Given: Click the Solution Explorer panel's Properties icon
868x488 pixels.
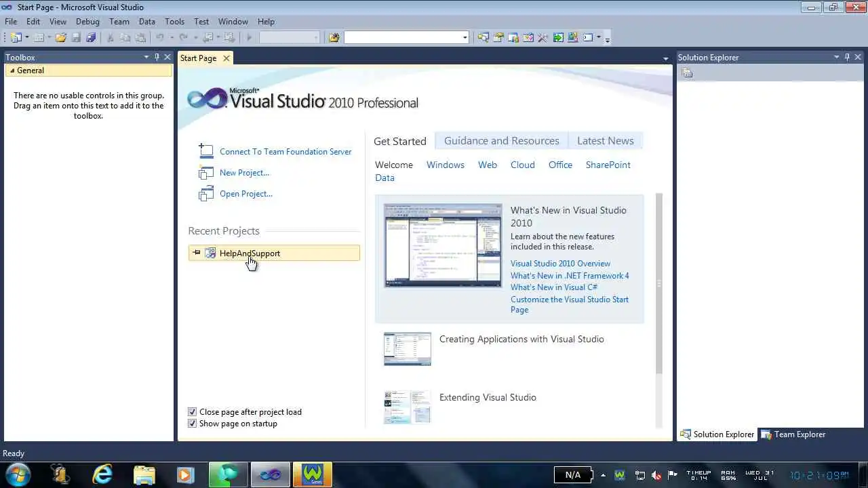Looking at the screenshot, I should click(687, 73).
